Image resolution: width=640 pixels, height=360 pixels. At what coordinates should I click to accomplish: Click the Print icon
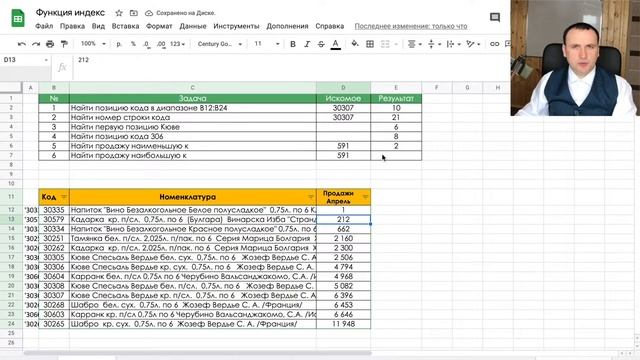click(50, 44)
